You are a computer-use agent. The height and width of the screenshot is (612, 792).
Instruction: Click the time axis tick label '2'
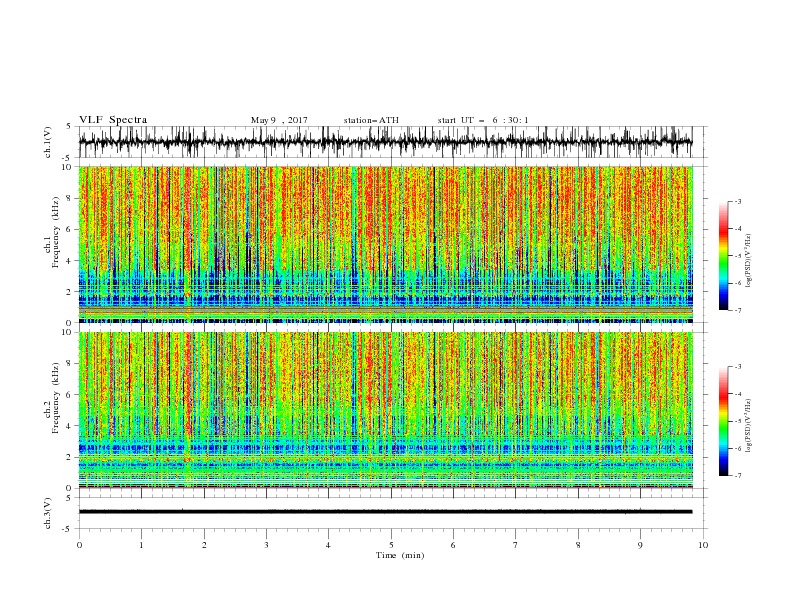pyautogui.click(x=204, y=545)
